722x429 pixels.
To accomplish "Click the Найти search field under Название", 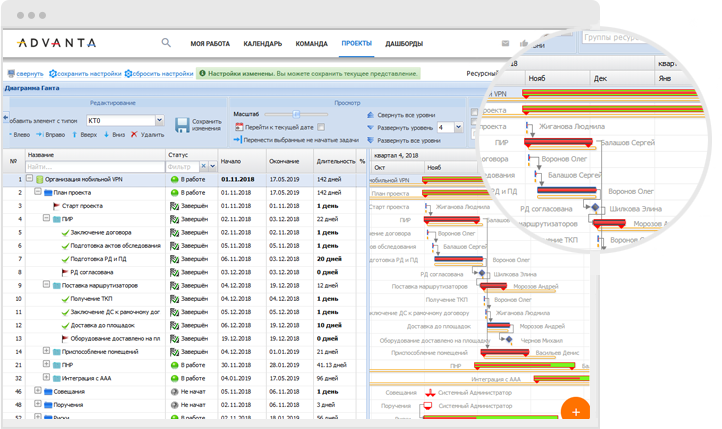I will [95, 167].
